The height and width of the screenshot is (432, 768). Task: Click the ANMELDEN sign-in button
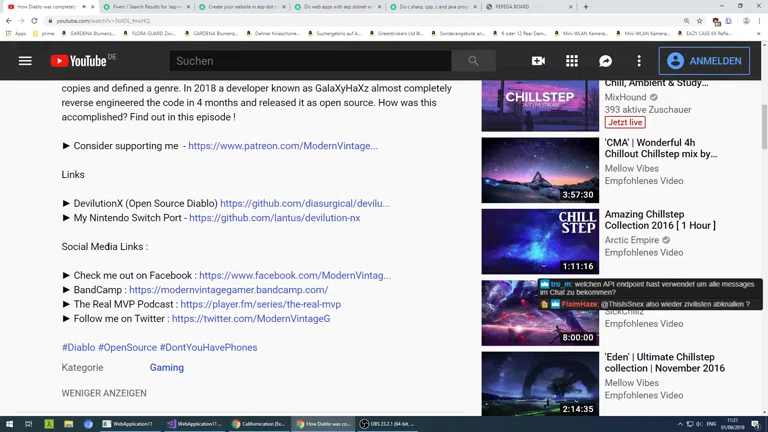click(704, 61)
